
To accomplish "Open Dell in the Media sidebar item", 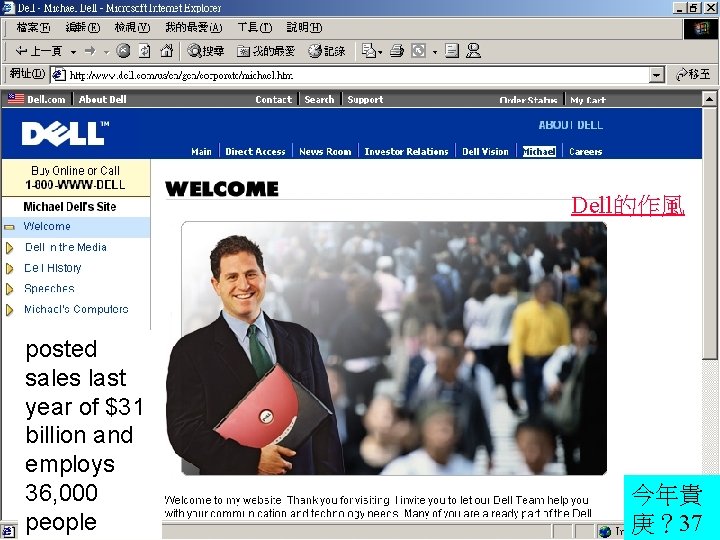I will [x=66, y=247].
